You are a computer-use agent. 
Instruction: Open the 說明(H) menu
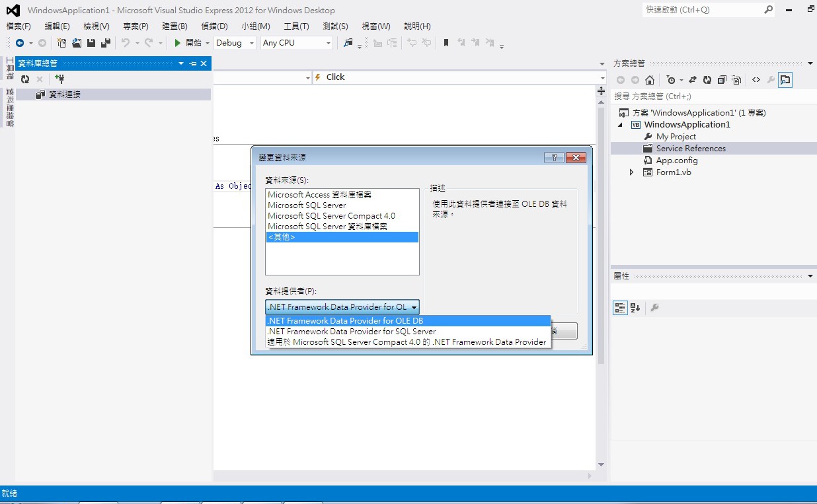pos(417,26)
